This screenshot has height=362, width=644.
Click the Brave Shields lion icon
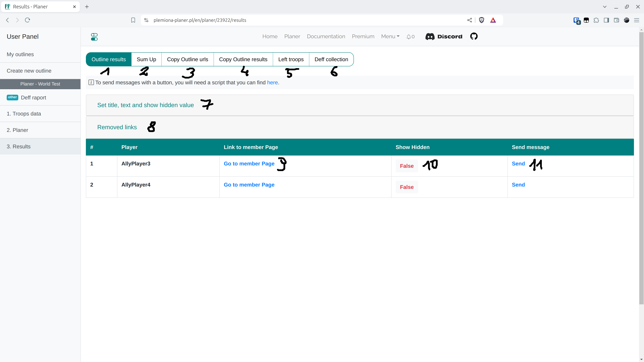coord(481,20)
